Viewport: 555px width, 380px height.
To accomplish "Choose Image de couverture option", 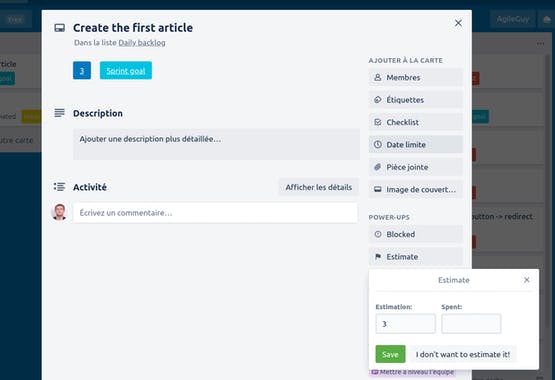I will coord(416,189).
